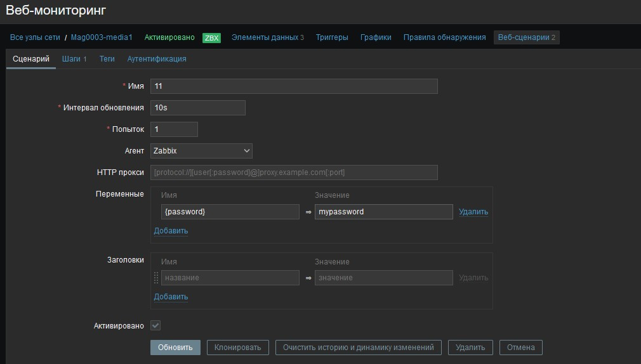This screenshot has width=641, height=364.
Task: Click Добавить under Переменные
Action: tap(171, 231)
